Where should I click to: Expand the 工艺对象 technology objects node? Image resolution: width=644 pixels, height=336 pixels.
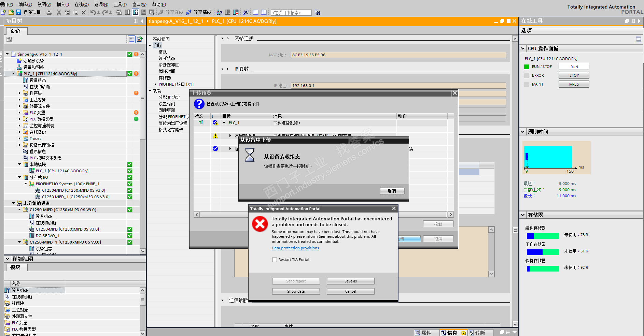[19, 100]
